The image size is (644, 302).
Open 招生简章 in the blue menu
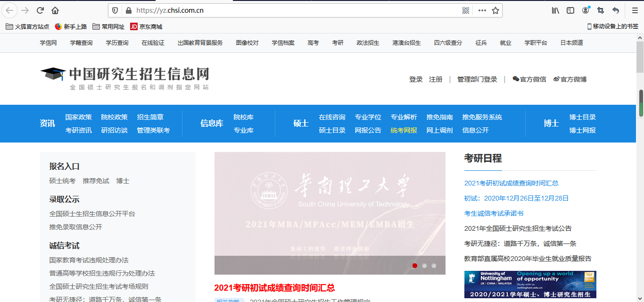click(x=150, y=117)
